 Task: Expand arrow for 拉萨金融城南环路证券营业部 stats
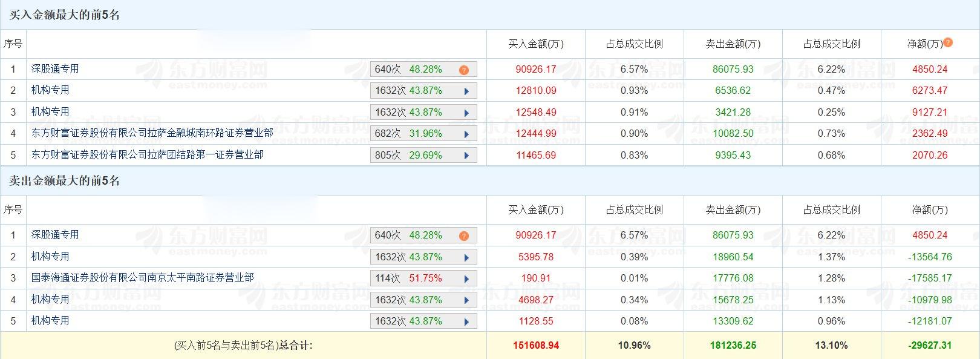click(x=466, y=134)
